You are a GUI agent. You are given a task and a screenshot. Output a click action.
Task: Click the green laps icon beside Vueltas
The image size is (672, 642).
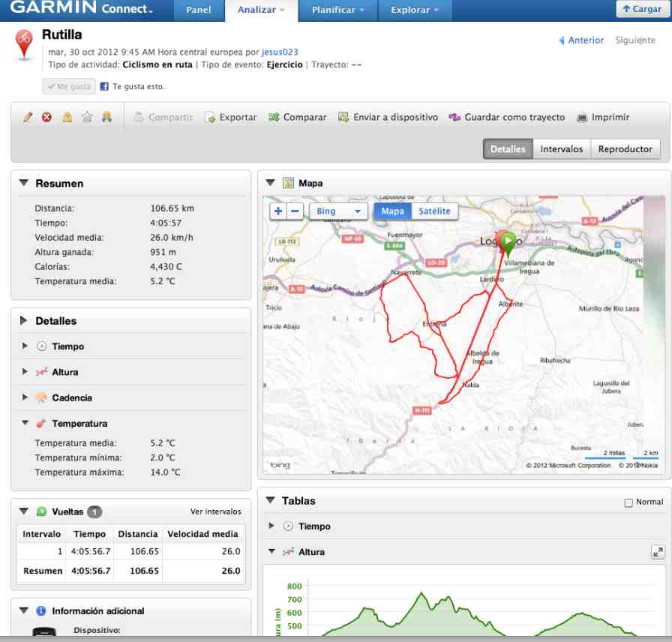tap(41, 511)
